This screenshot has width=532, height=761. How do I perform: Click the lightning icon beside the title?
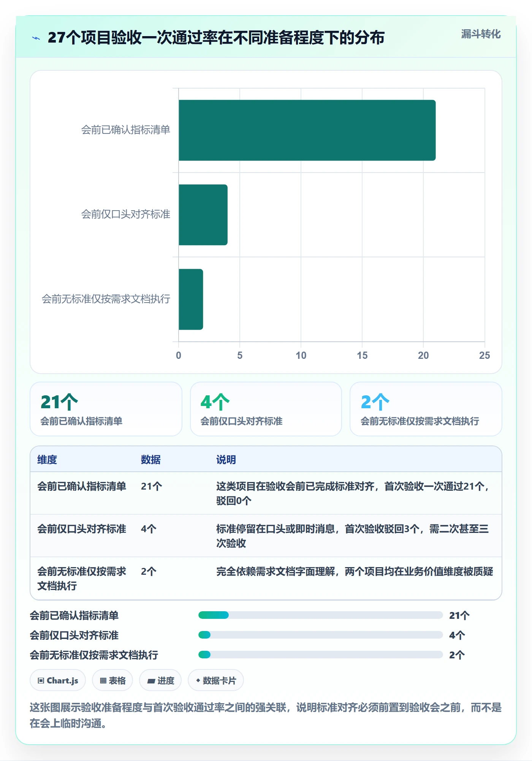tap(36, 38)
